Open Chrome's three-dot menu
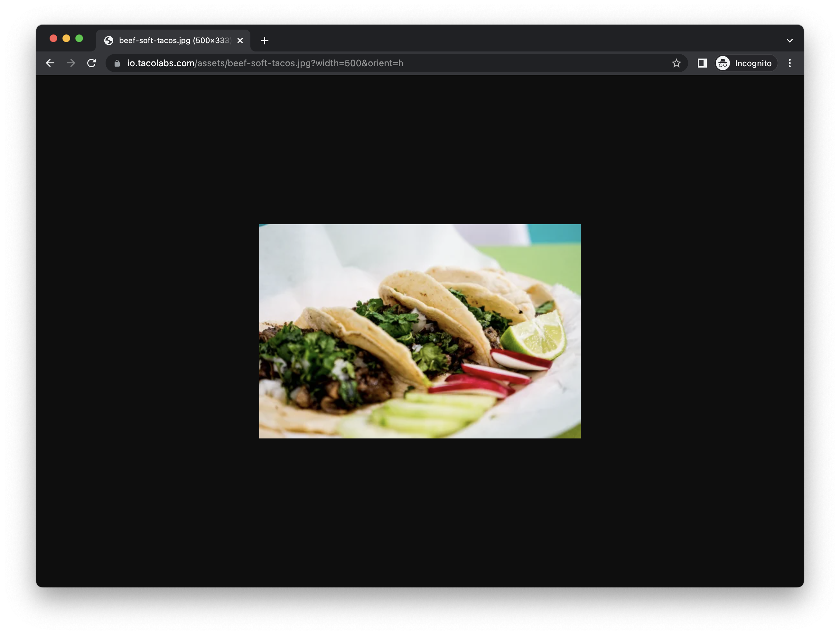The height and width of the screenshot is (635, 840). 789,63
